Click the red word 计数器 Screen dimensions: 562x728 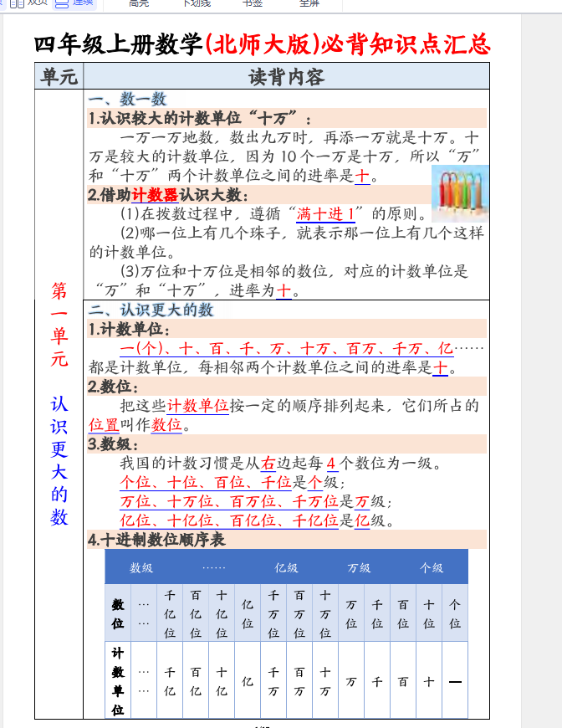(x=155, y=195)
